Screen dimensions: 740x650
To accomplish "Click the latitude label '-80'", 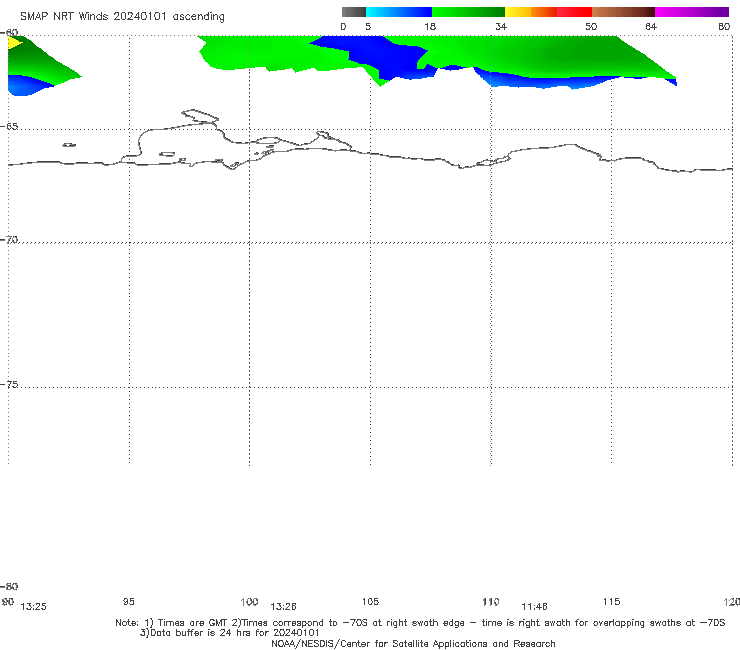I will 9,586.
